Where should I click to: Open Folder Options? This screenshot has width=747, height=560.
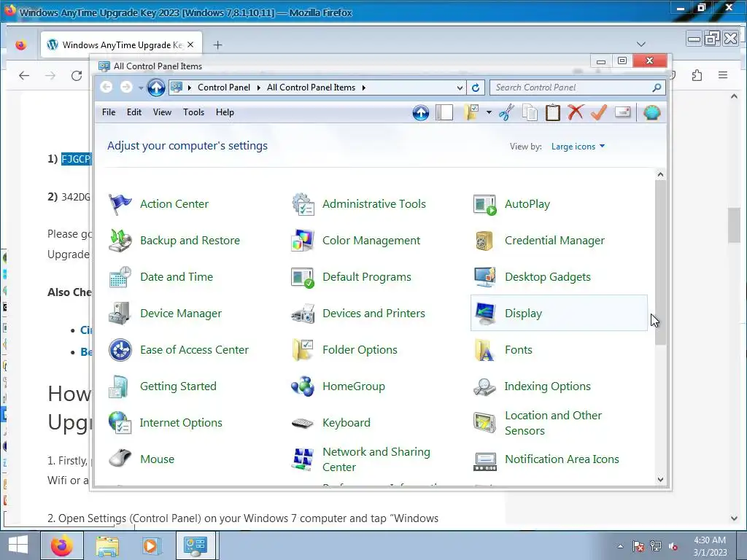[344, 350]
